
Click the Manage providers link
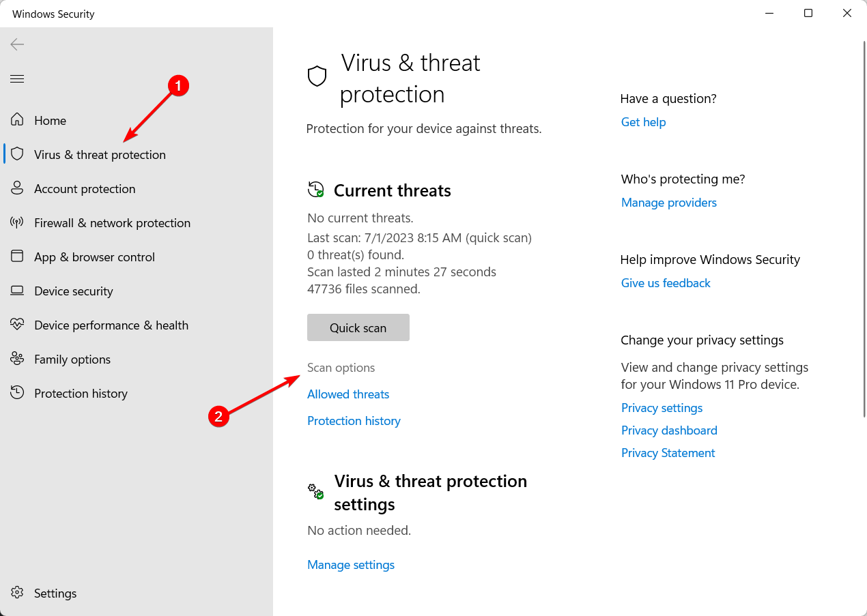pyautogui.click(x=669, y=203)
